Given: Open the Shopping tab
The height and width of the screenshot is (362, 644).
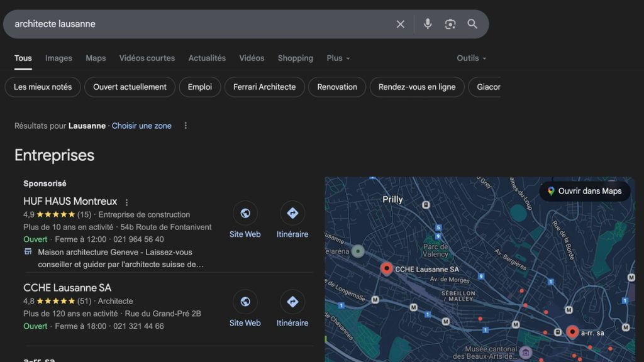Looking at the screenshot, I should pyautogui.click(x=296, y=58).
